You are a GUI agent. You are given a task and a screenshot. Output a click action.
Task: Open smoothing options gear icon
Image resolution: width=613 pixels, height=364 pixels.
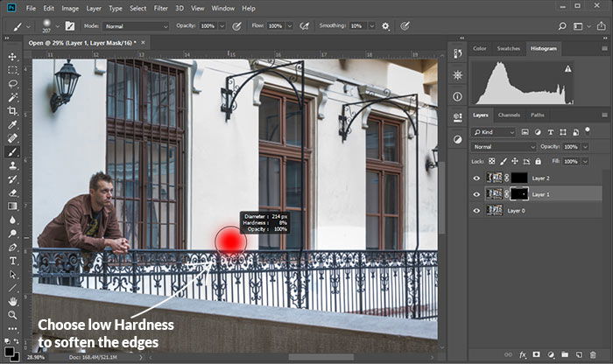tap(385, 26)
